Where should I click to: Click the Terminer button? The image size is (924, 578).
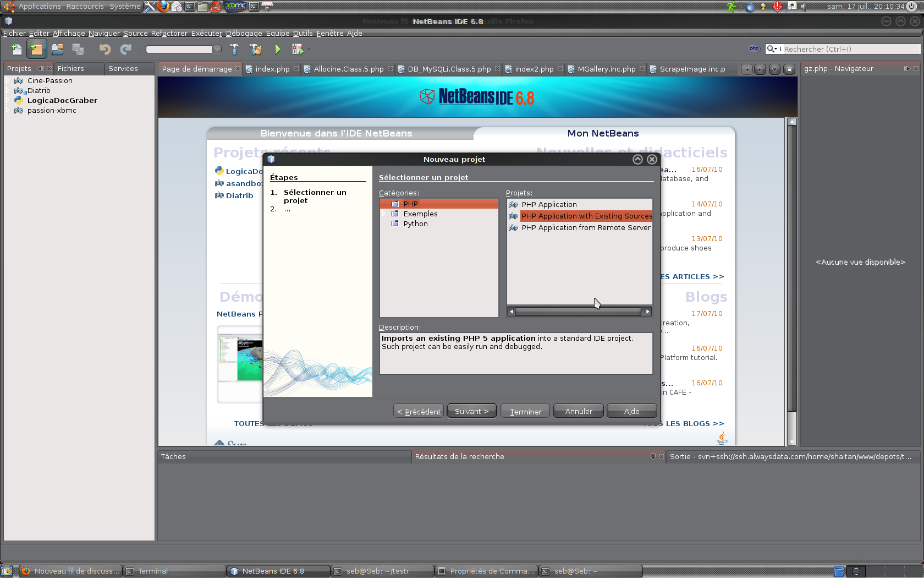[525, 411]
